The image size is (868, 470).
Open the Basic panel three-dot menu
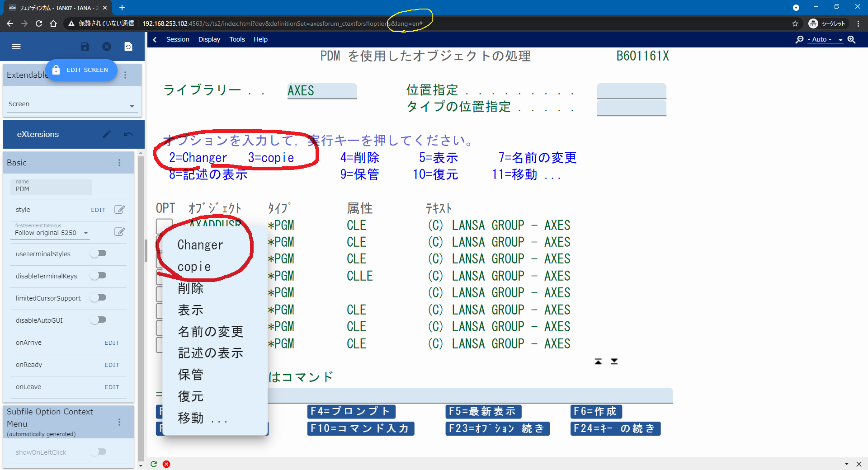(x=119, y=163)
